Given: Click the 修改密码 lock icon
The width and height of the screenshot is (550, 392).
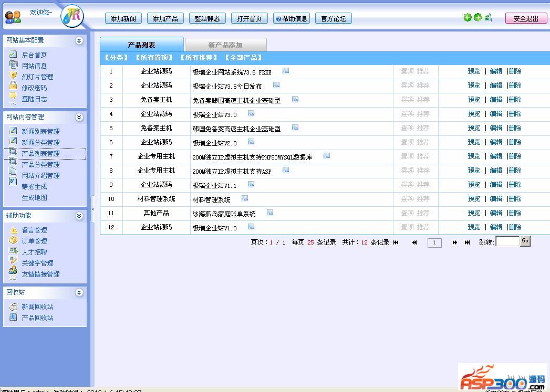Looking at the screenshot, I should tap(13, 87).
